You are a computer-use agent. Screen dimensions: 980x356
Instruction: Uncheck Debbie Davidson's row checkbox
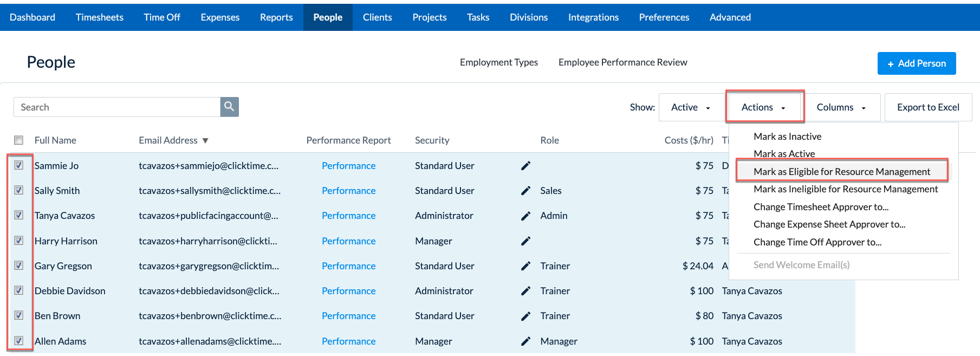pyautogui.click(x=19, y=290)
